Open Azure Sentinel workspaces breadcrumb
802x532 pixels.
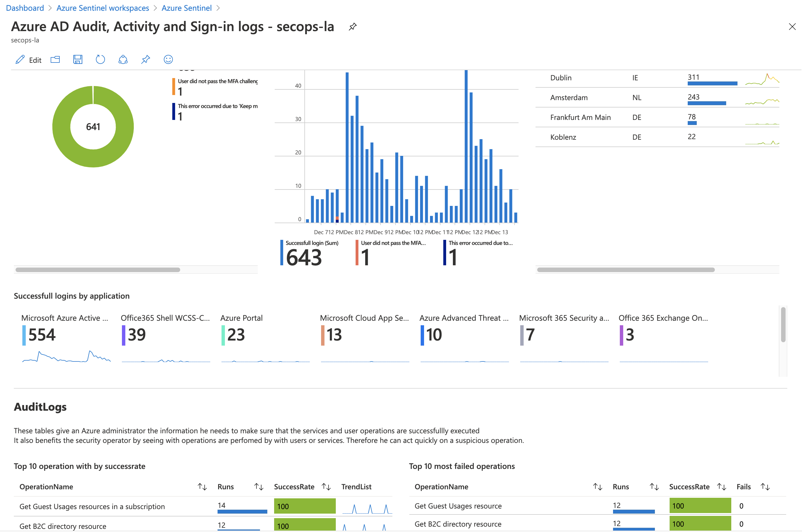[103, 8]
